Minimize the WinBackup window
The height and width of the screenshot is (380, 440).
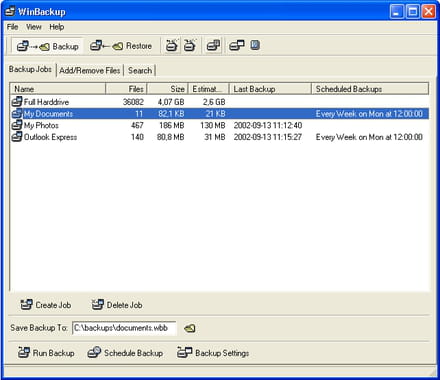[397, 12]
